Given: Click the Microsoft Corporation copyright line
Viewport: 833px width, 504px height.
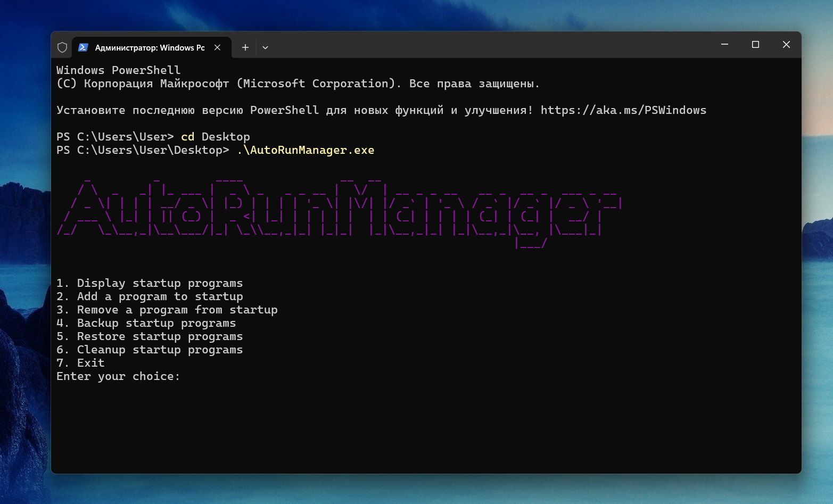Looking at the screenshot, I should click(x=298, y=84).
